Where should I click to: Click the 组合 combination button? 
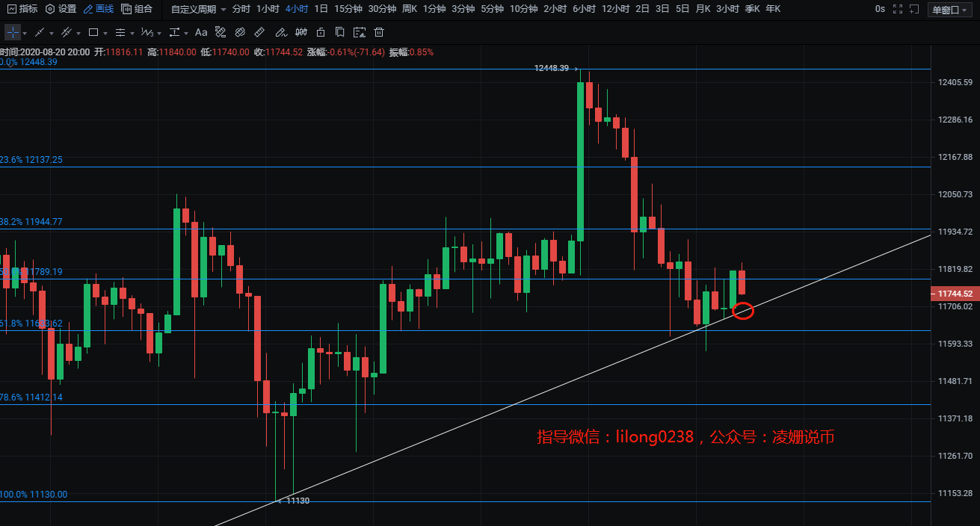coord(137,9)
